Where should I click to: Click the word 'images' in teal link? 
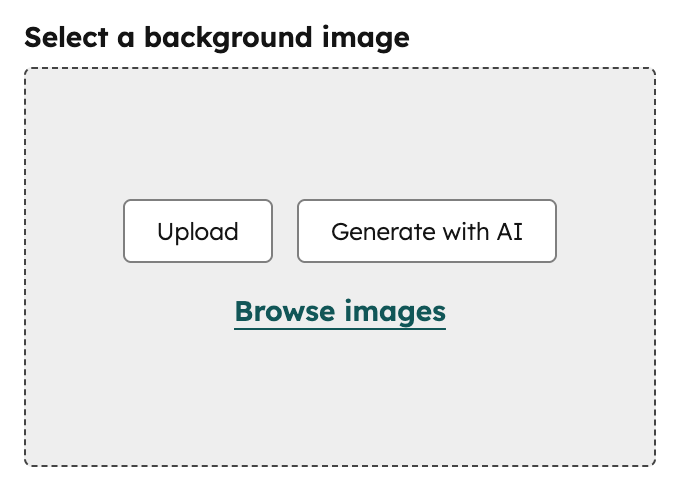click(394, 311)
